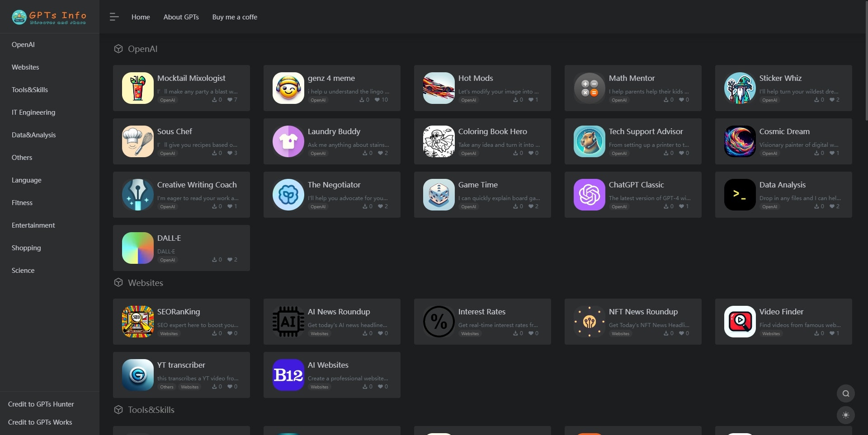Click the Math Mentor calculator icon

coord(590,88)
